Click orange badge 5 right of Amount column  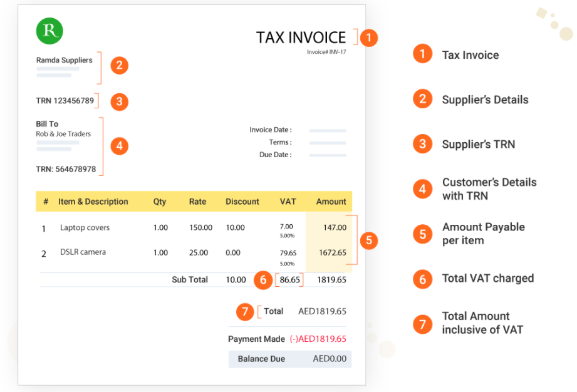coord(369,240)
